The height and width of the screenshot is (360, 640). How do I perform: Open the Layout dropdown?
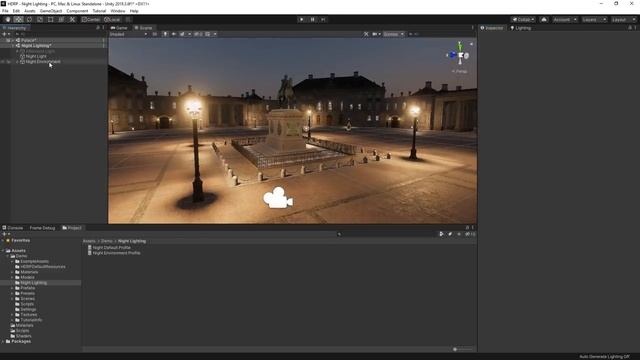point(623,19)
